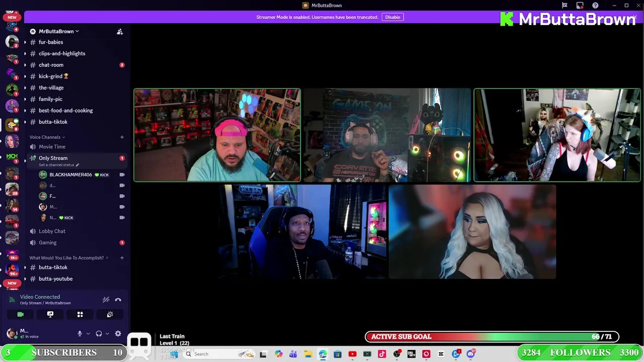Open Microsoft Edge in the taskbar
644x362 pixels.
(x=323, y=354)
